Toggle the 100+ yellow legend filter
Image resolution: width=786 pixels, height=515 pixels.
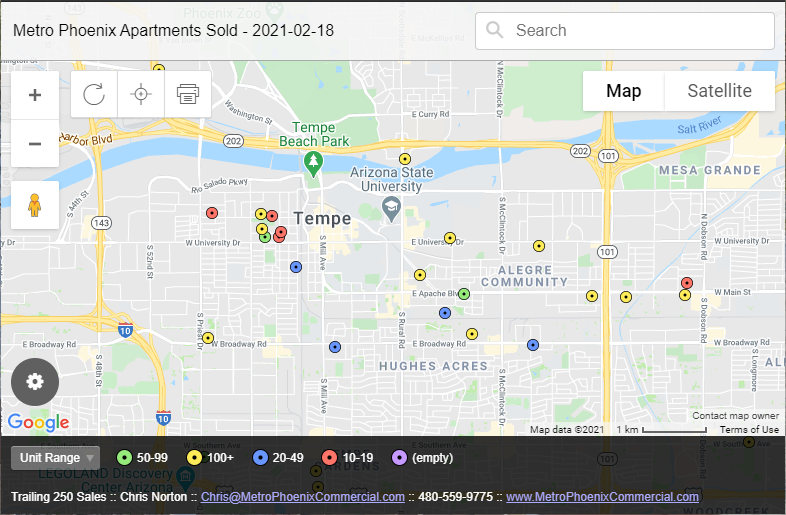[x=210, y=458]
